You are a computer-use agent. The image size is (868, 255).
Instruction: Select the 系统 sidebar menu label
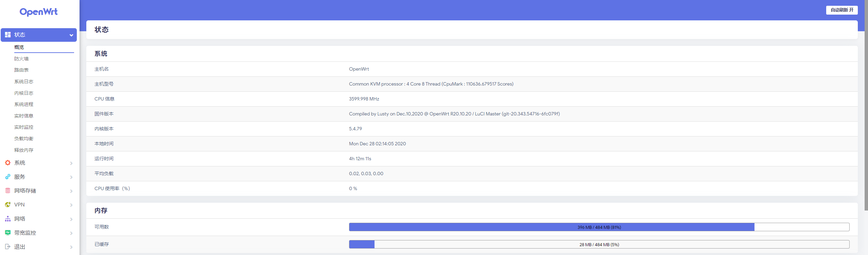tap(20, 163)
